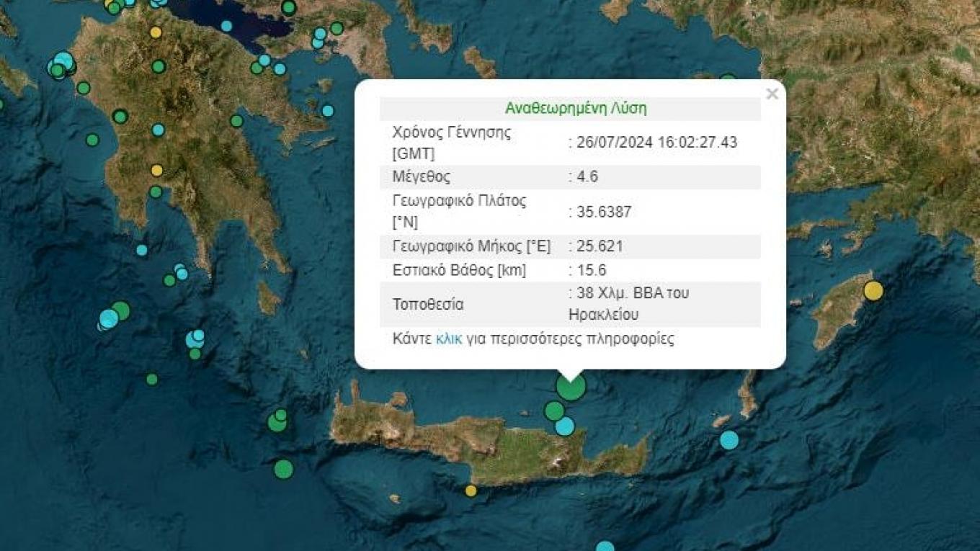
Task: Select the green marker between large green and cyan markers
Action: pos(554,411)
